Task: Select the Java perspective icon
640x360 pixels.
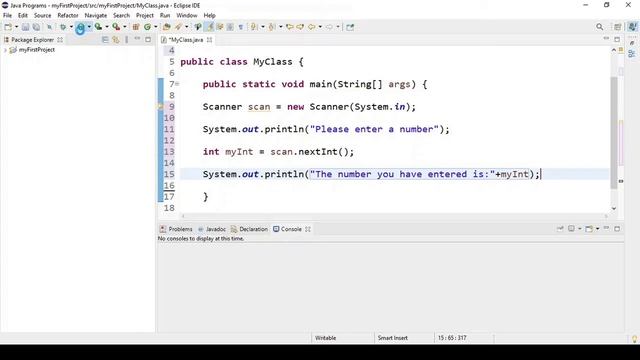Action: [x=632, y=27]
